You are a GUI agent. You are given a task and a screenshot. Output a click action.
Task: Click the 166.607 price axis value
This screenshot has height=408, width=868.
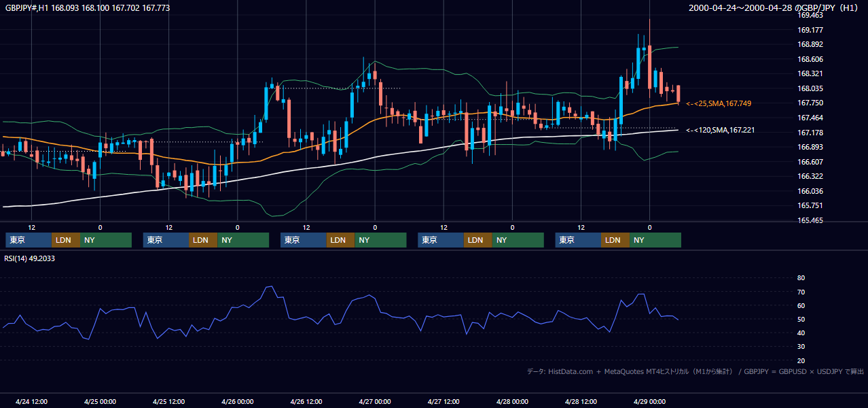[x=810, y=162]
